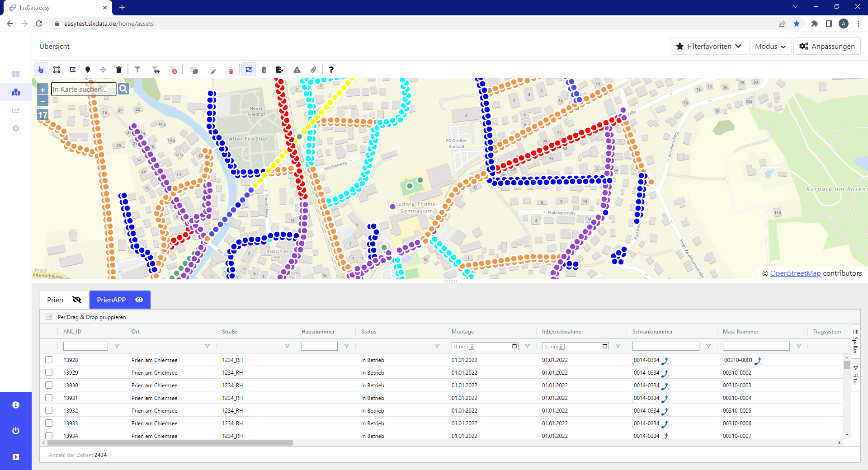Select the move arrows tool
The width and height of the screenshot is (868, 470).
click(103, 70)
